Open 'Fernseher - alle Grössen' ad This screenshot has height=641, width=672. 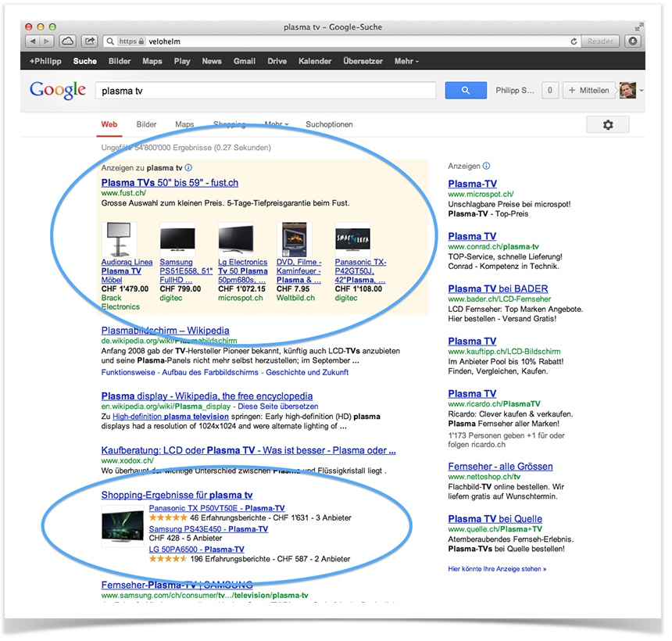click(501, 467)
